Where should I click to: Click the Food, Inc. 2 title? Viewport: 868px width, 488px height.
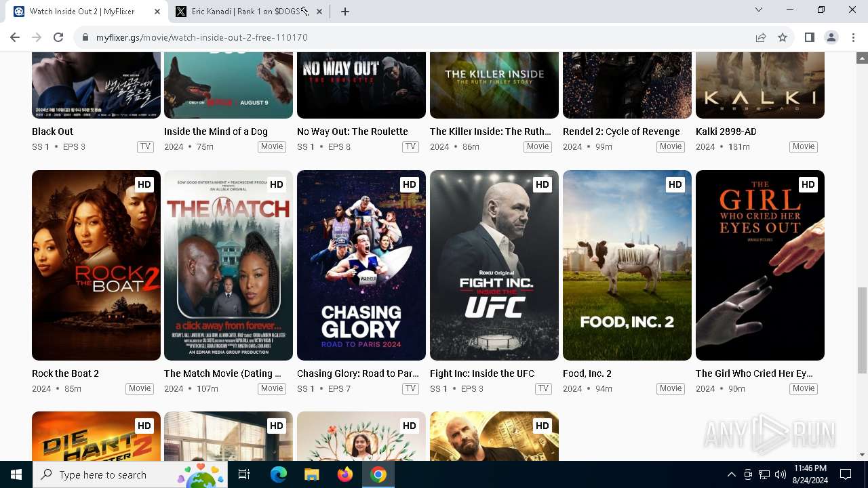(x=587, y=373)
